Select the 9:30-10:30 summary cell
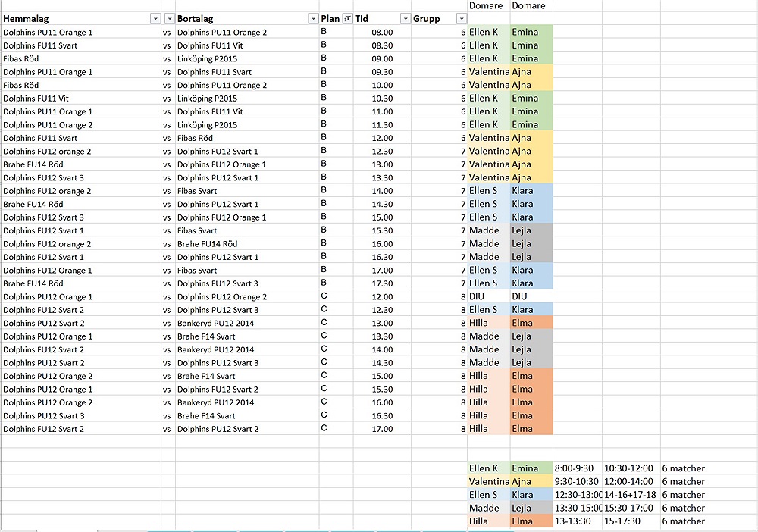758x532 pixels. point(577,481)
